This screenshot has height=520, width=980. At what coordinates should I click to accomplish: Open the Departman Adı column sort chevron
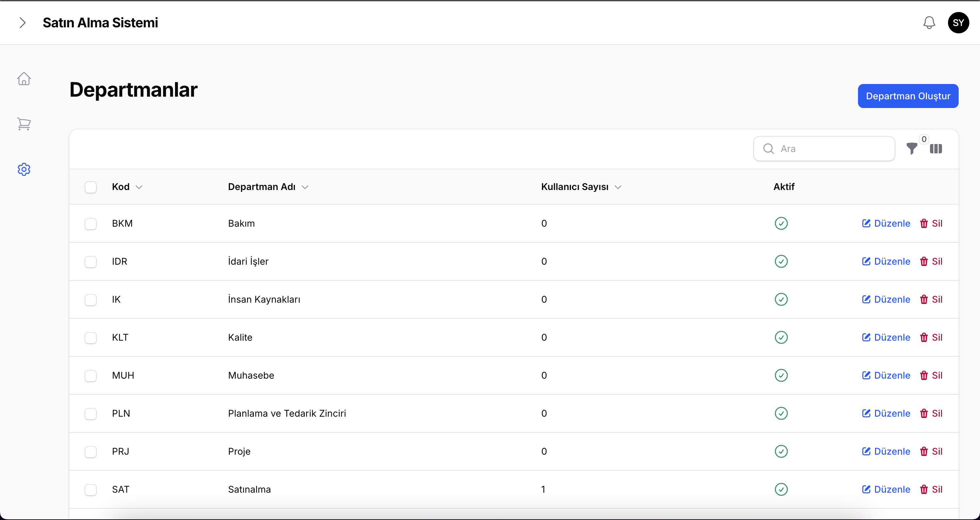[x=305, y=187]
